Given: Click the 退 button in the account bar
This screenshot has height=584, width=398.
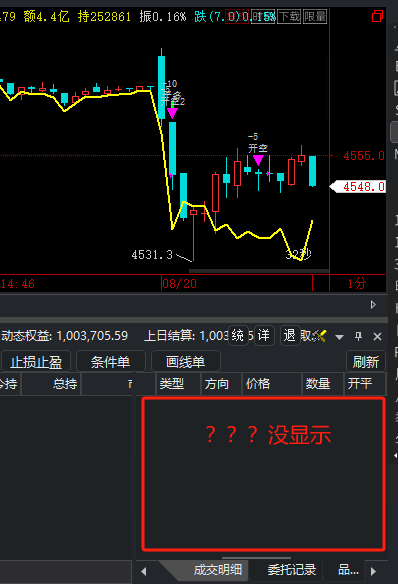Looking at the screenshot, I should click(290, 336).
